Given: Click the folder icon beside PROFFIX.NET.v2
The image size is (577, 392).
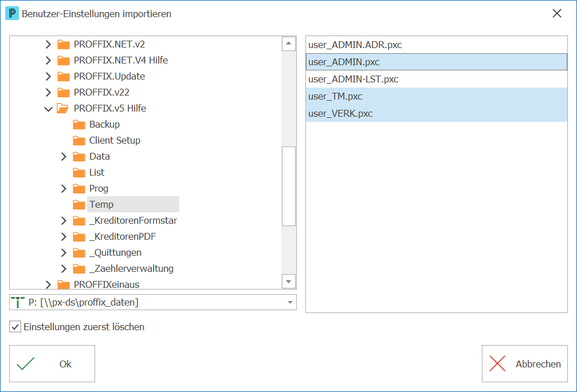Looking at the screenshot, I should pos(63,45).
